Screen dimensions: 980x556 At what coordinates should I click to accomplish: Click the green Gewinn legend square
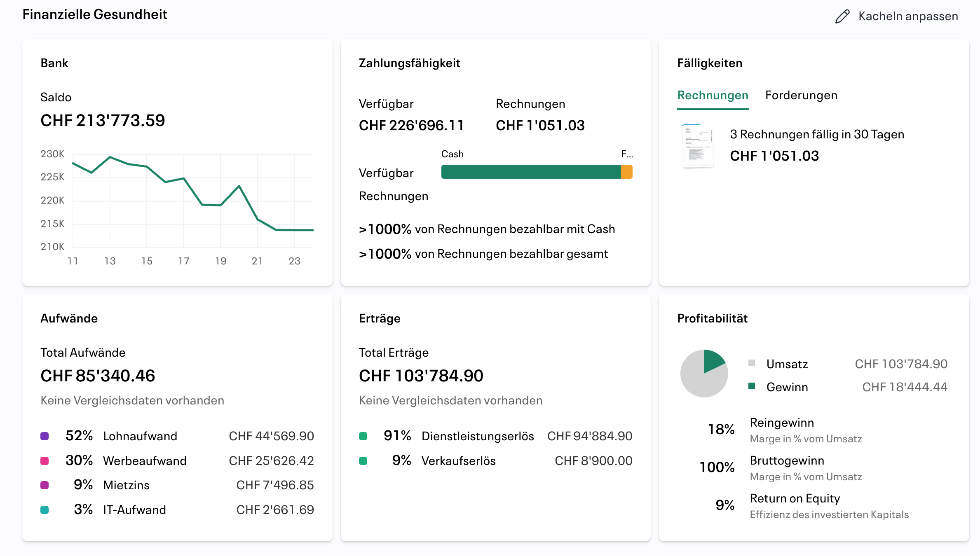[x=753, y=387]
